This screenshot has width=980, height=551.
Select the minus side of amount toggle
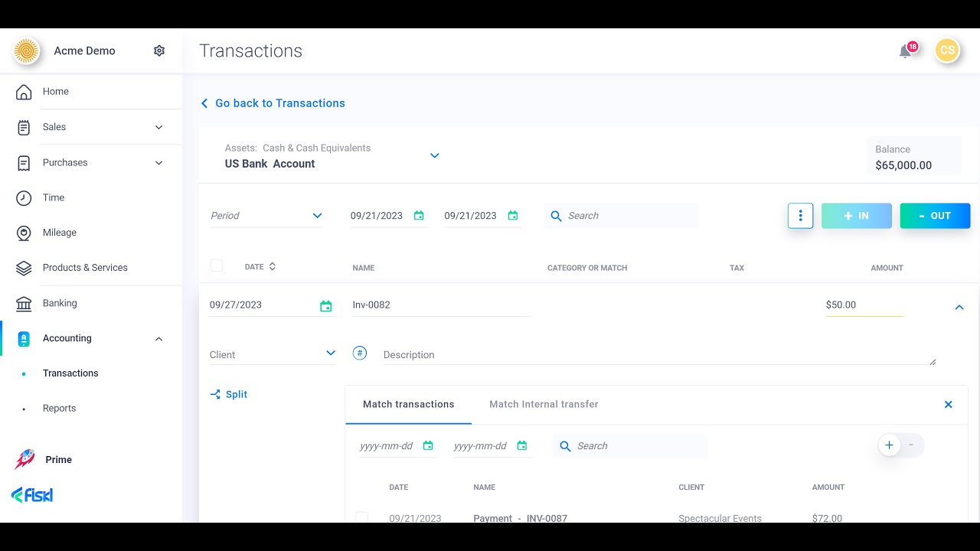pyautogui.click(x=911, y=445)
